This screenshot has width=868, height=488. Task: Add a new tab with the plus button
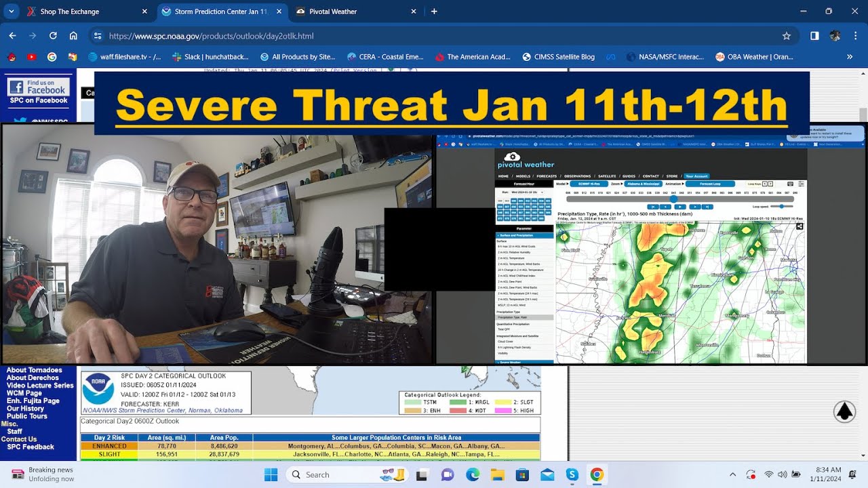pos(434,12)
